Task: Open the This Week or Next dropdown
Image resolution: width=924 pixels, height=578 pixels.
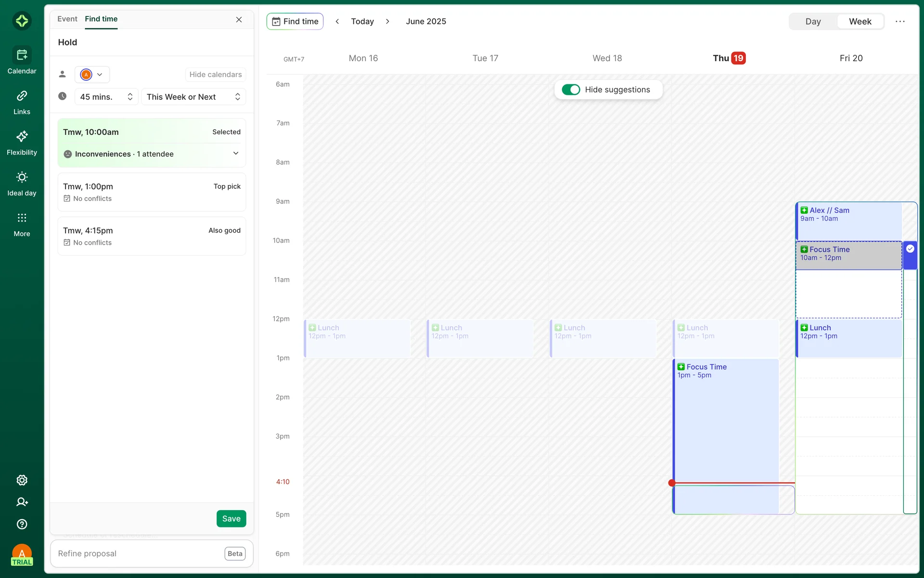Action: click(193, 97)
